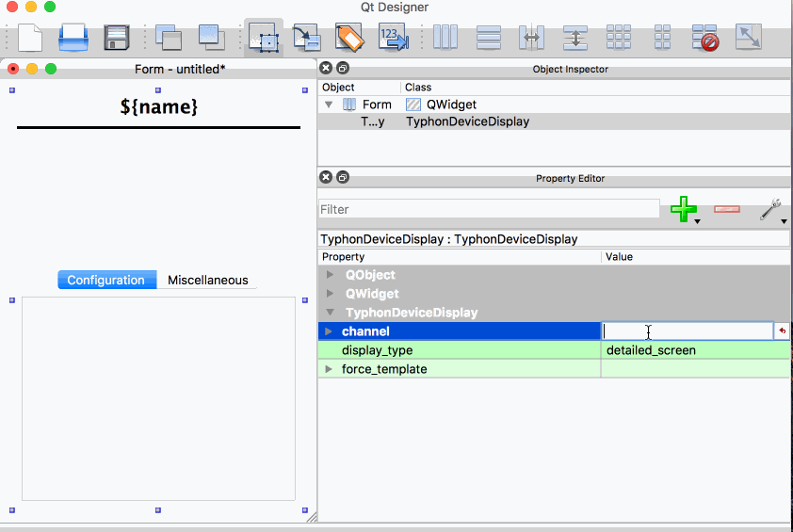This screenshot has height=532, width=793.
Task: Click the Break Layout icon
Action: (705, 38)
